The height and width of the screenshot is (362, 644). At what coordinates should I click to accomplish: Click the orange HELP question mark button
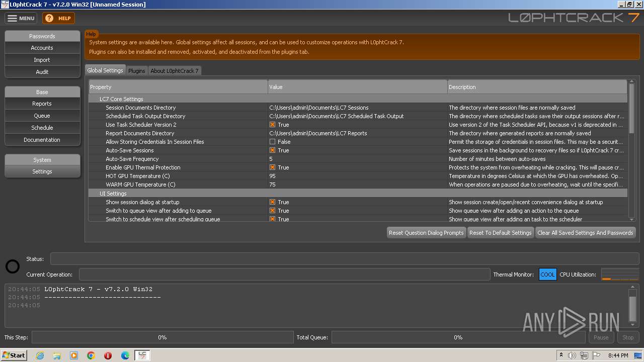coord(58,18)
